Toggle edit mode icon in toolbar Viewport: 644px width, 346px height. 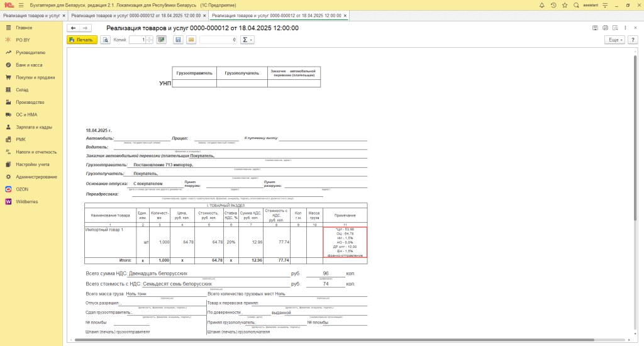[162, 40]
